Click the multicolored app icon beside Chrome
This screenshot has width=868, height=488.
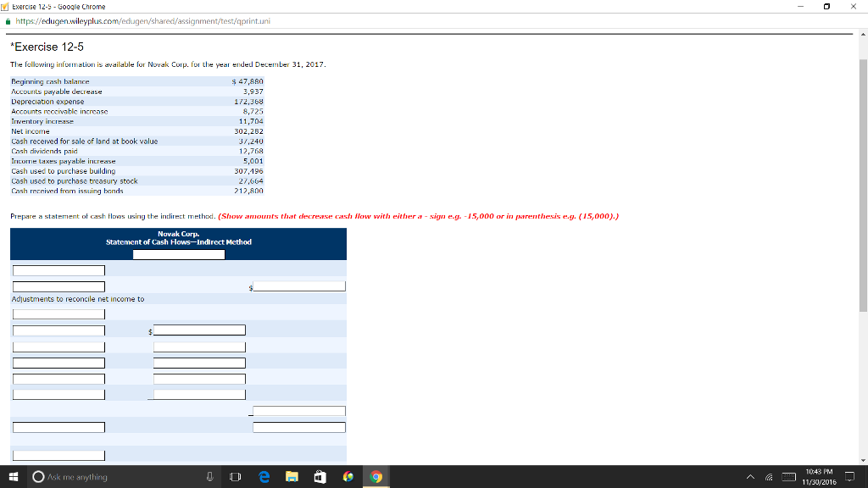pos(348,476)
